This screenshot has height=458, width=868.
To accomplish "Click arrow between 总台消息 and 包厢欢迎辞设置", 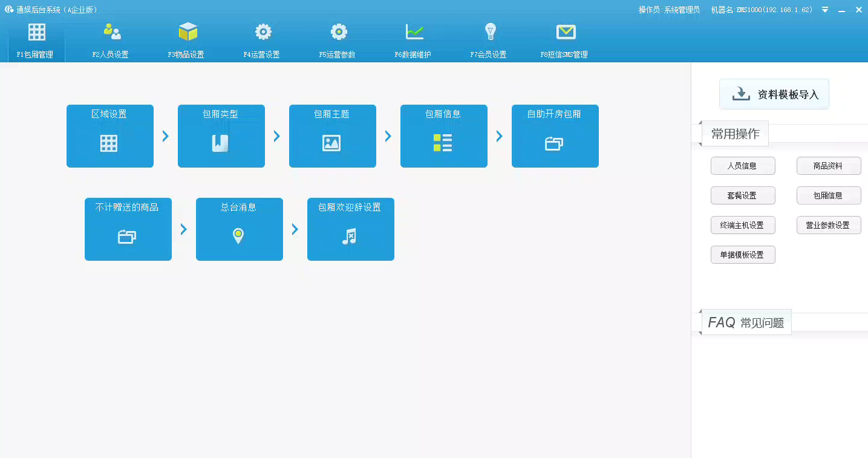I will [295, 229].
